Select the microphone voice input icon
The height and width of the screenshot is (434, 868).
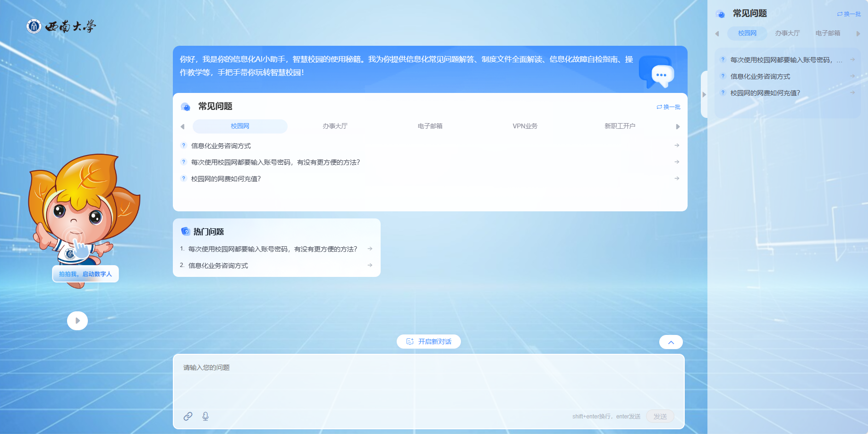tap(205, 417)
